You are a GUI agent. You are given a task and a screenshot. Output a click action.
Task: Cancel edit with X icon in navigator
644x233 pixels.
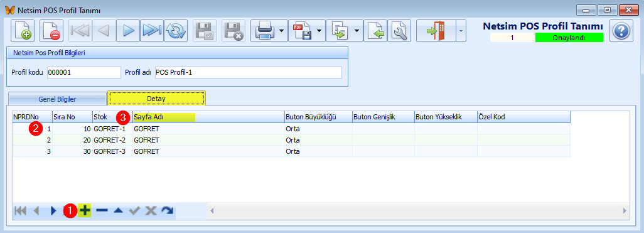coord(151,211)
